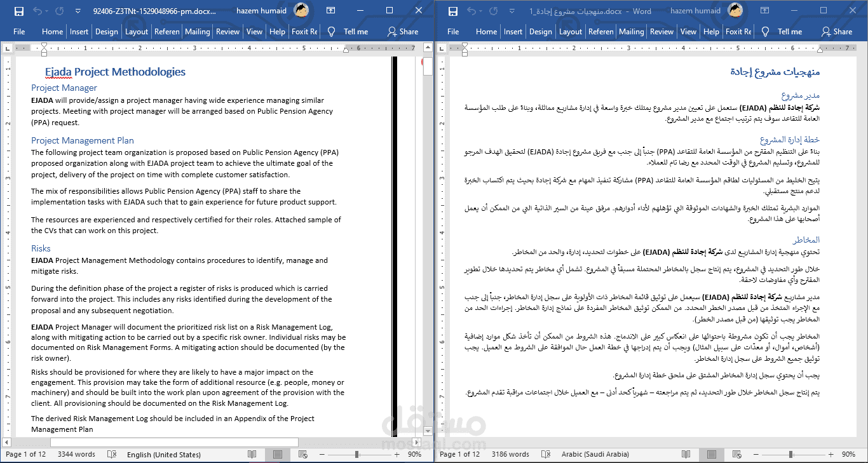
Task: Open the References tab in the right window
Action: point(601,31)
